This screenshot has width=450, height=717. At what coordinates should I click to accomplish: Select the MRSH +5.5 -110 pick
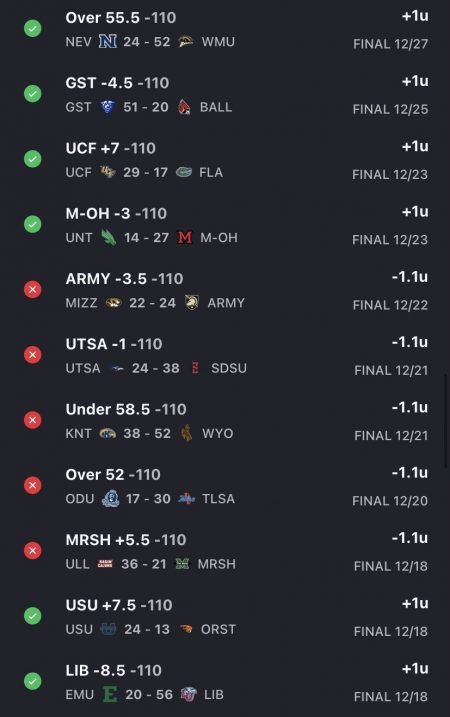click(x=126, y=540)
